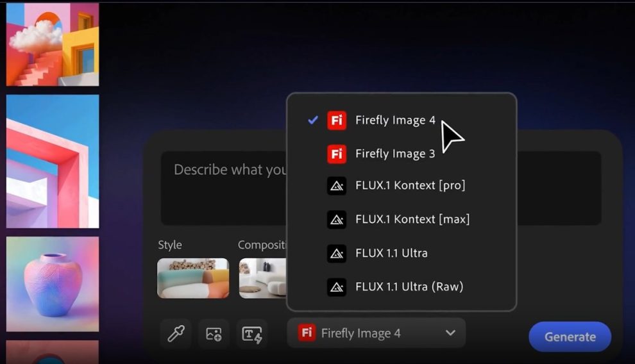635x364 pixels.
Task: Click the Style reference sofa thumbnail
Action: pyautogui.click(x=193, y=278)
